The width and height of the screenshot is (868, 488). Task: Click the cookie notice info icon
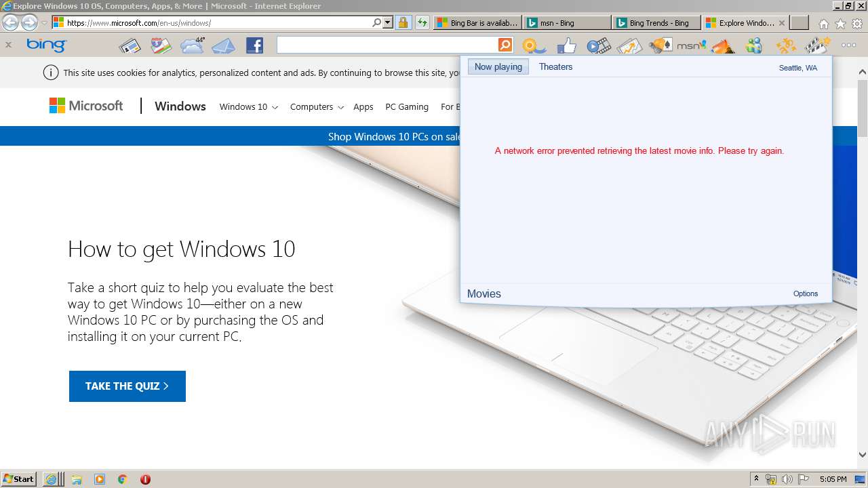coord(50,73)
